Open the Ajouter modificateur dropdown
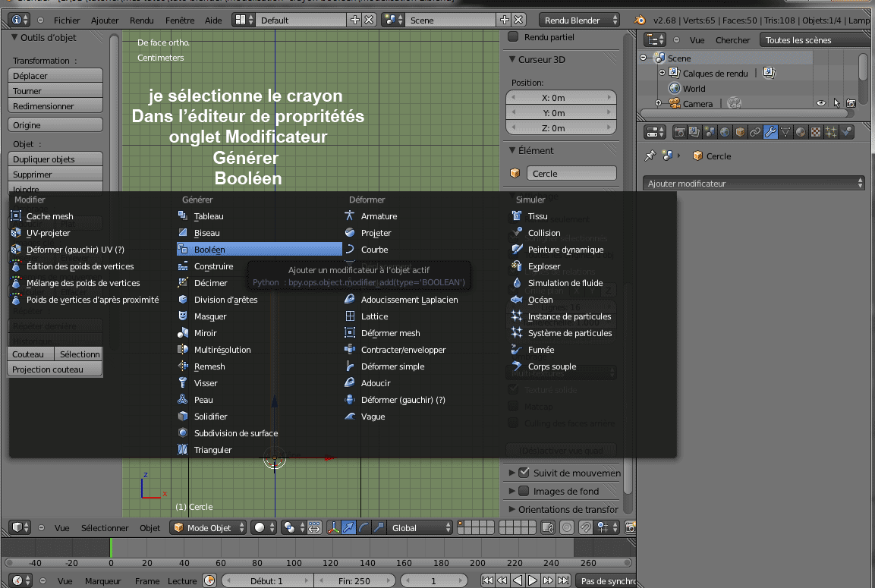The height and width of the screenshot is (588, 875). click(x=754, y=183)
